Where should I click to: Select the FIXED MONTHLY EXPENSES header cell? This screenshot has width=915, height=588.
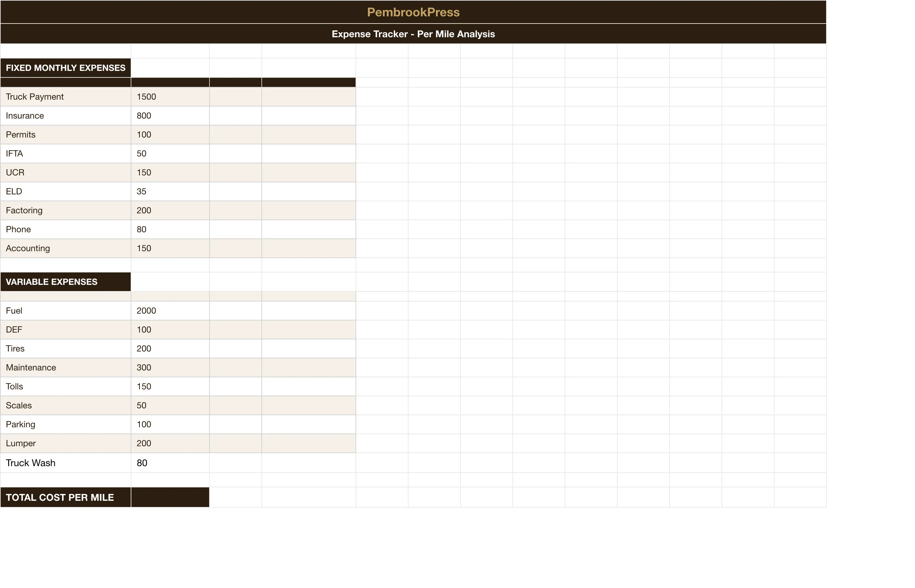(x=66, y=68)
